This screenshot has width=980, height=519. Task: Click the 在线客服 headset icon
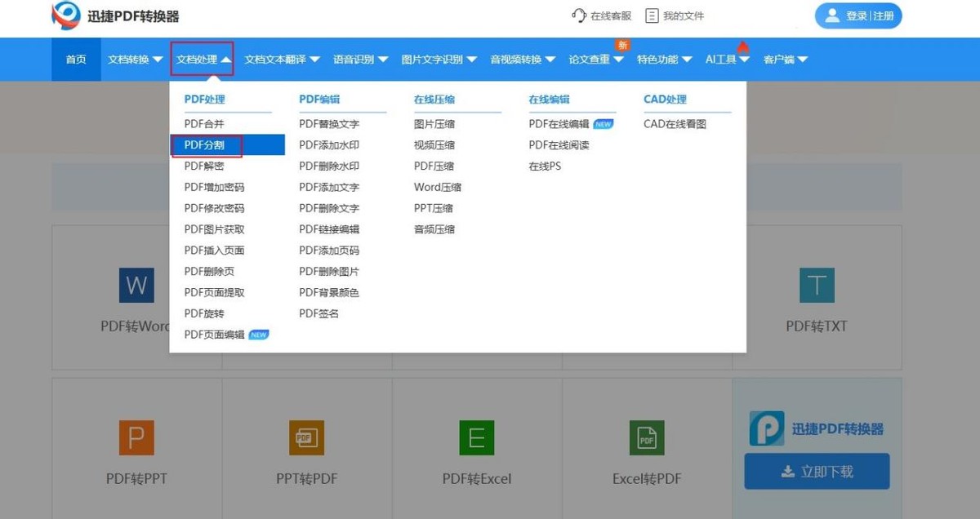coord(577,15)
